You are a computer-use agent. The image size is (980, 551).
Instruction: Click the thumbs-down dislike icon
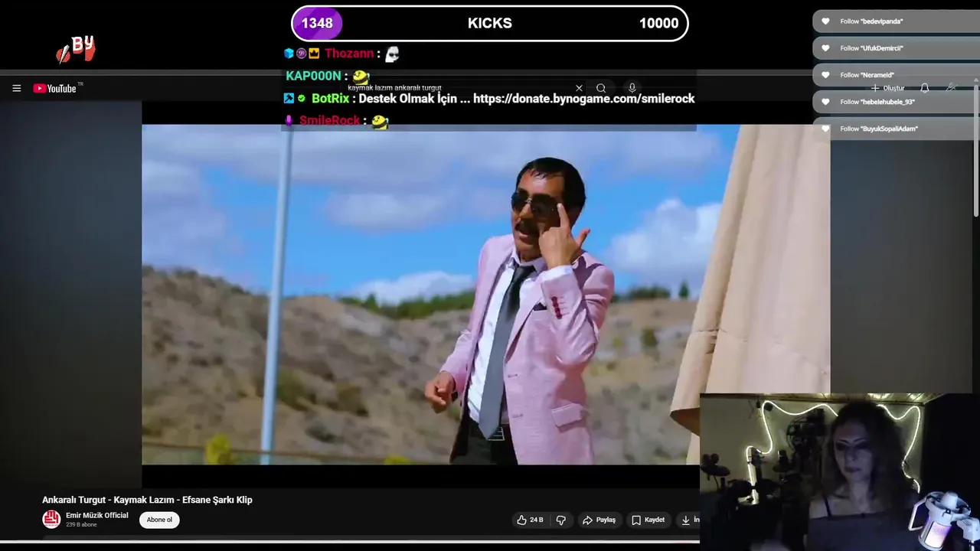[x=561, y=520]
